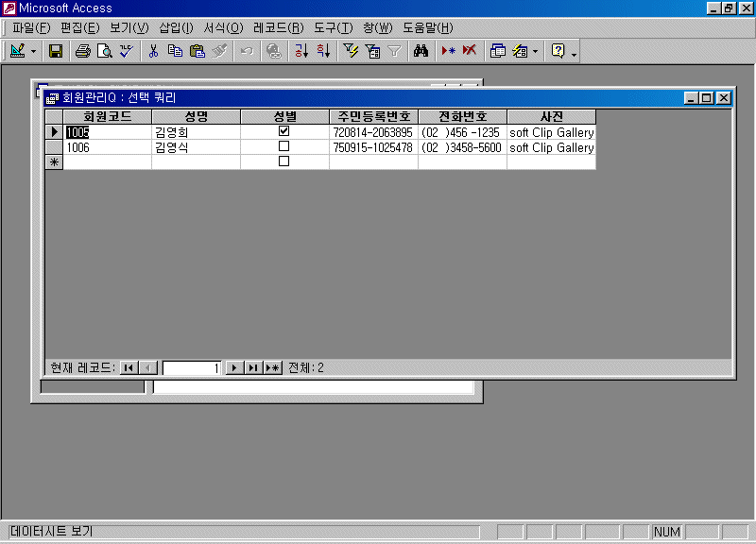This screenshot has width=756, height=544.
Task: Click the Cut scissors icon
Action: [153, 51]
